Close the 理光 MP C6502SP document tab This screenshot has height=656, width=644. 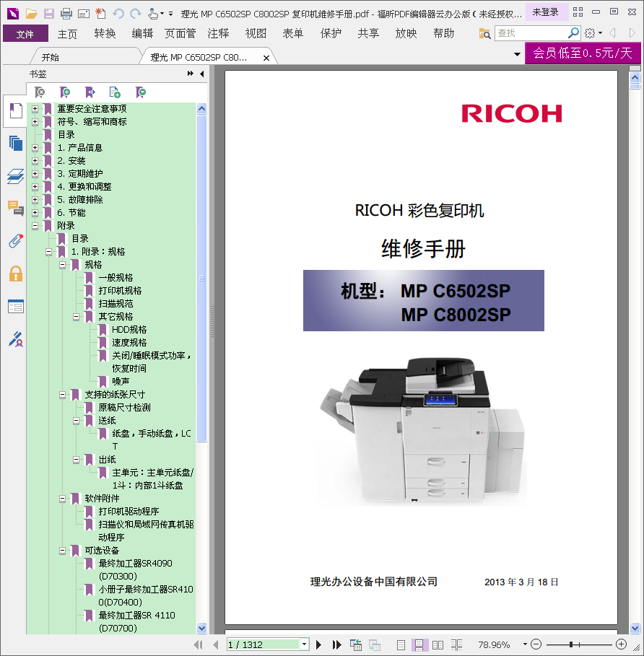266,58
